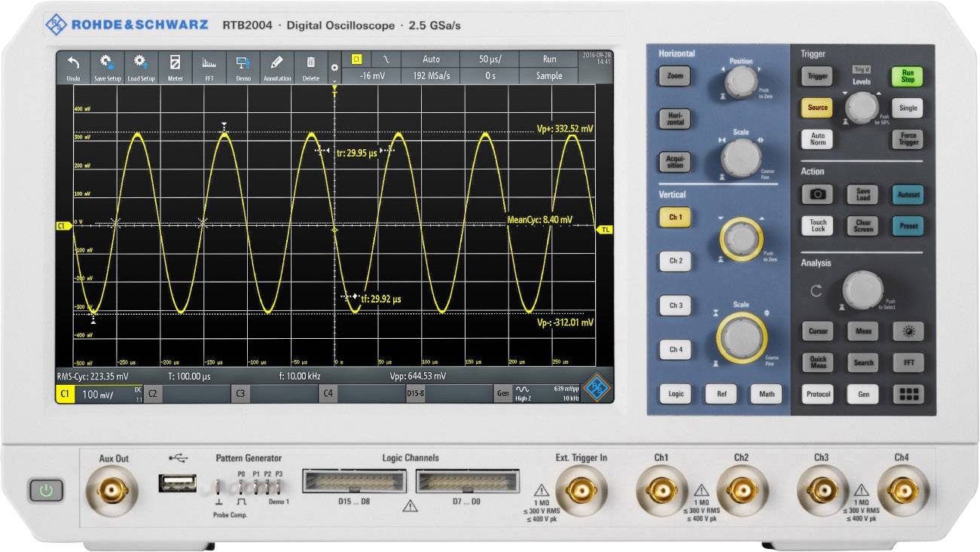Toggle channel Ch 2 on
Image resolution: width=980 pixels, height=552 pixels.
[x=674, y=261]
